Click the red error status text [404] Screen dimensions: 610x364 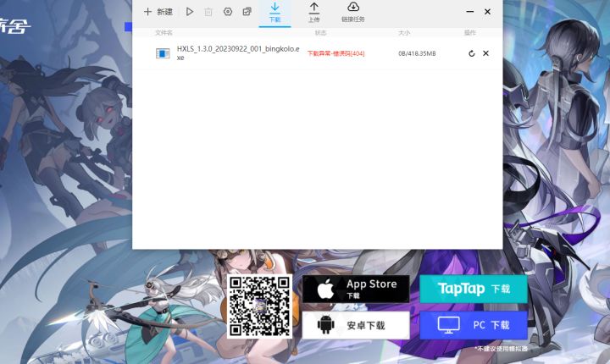click(x=335, y=53)
